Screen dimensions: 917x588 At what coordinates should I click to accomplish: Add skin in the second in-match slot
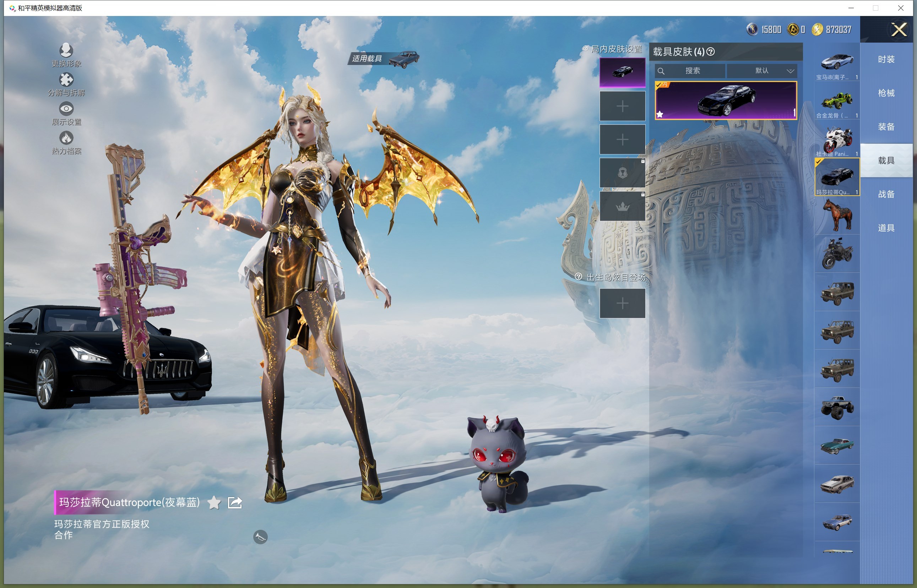pyautogui.click(x=623, y=106)
